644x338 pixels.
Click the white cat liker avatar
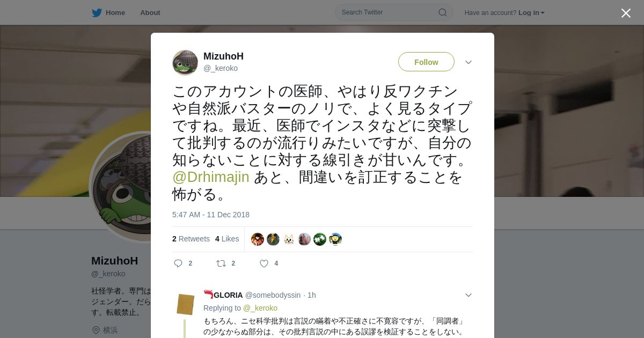289,239
